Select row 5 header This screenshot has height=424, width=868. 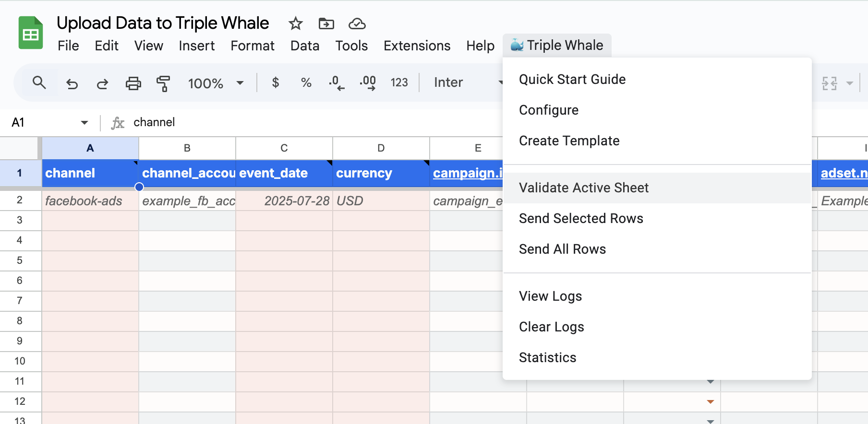(20, 260)
